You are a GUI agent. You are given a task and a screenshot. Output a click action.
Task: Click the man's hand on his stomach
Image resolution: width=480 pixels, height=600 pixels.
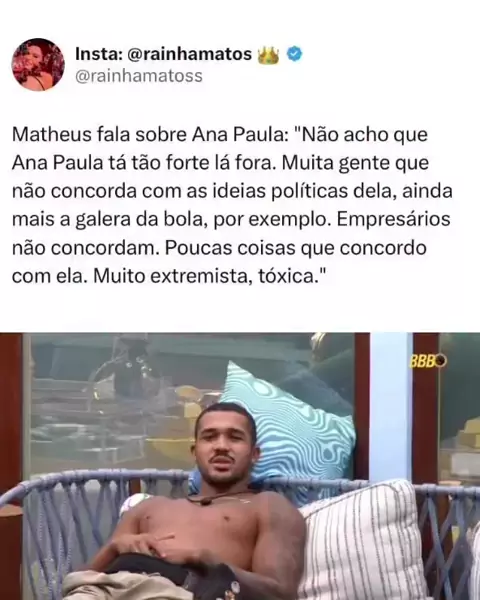[x=163, y=546]
